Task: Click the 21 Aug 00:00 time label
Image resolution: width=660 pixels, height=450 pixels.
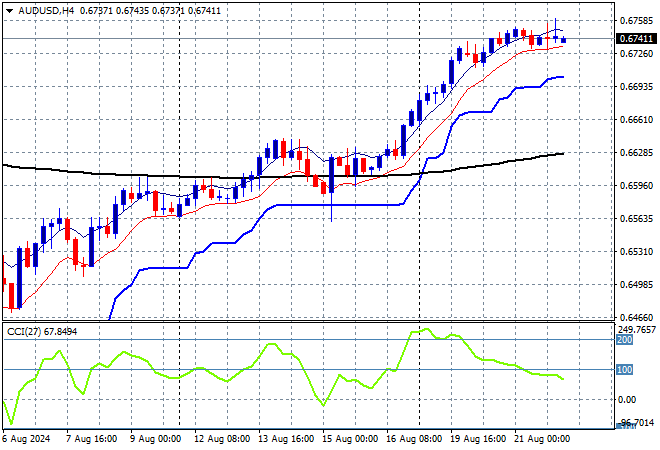Action: 542,439
